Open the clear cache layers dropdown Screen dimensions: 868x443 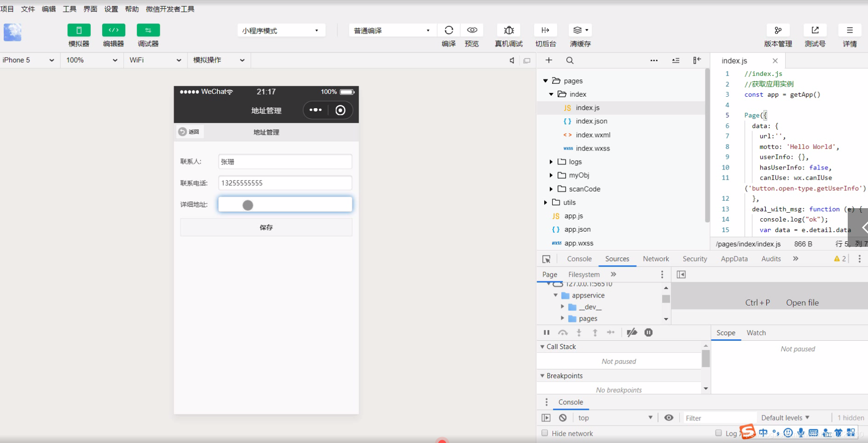(x=580, y=30)
